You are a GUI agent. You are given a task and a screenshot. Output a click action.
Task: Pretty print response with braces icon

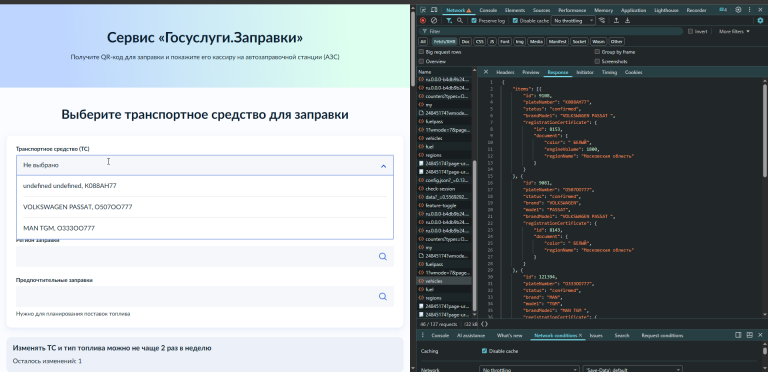point(484,324)
